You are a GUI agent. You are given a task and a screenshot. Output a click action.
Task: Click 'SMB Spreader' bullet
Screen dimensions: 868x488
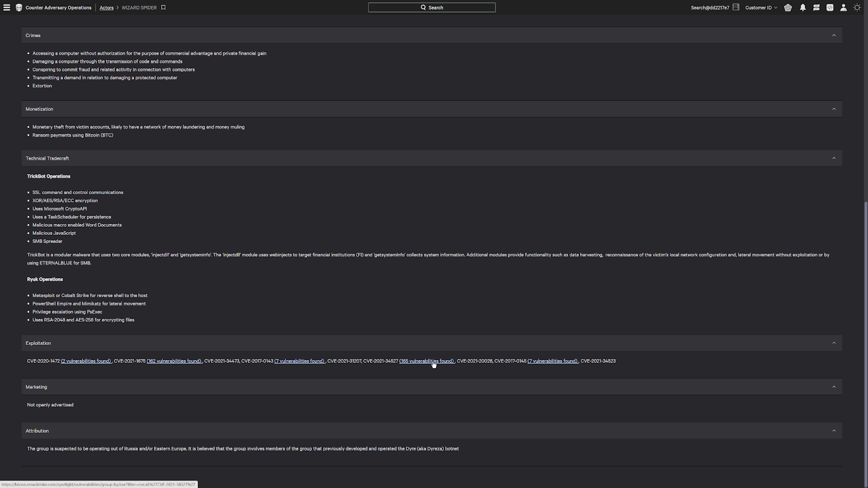(x=47, y=241)
